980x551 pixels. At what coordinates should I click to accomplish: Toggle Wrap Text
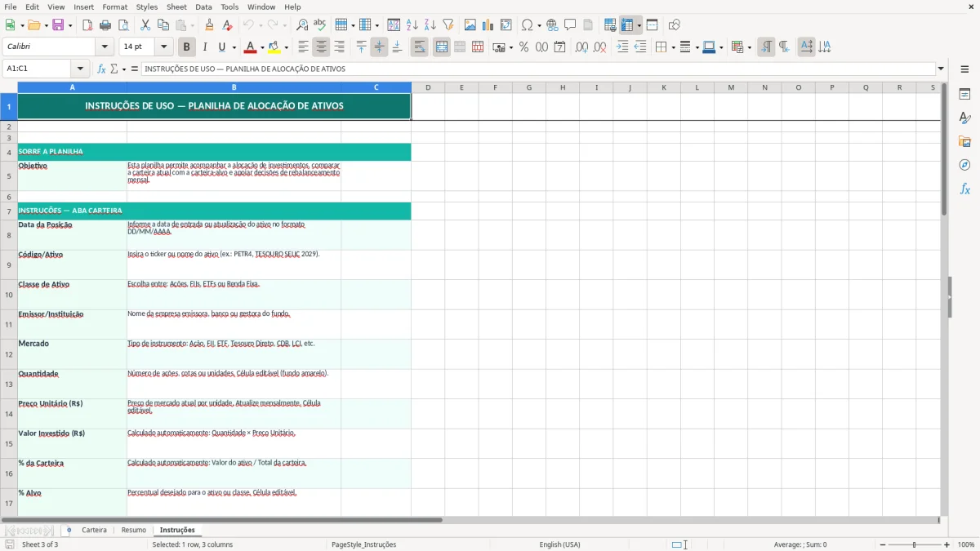tap(419, 47)
